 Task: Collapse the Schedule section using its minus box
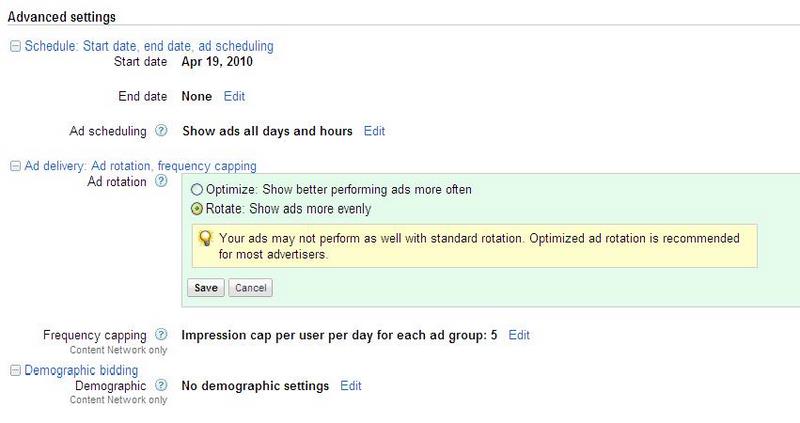(x=14, y=46)
